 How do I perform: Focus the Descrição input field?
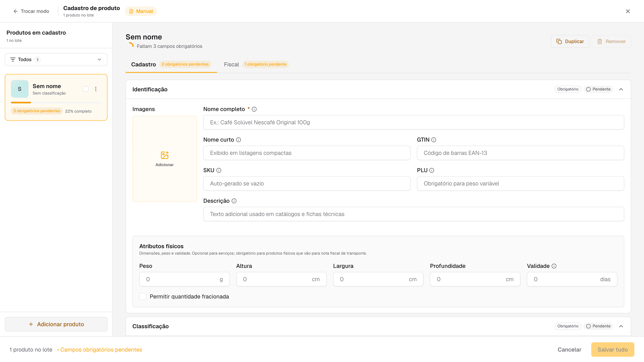click(x=414, y=214)
